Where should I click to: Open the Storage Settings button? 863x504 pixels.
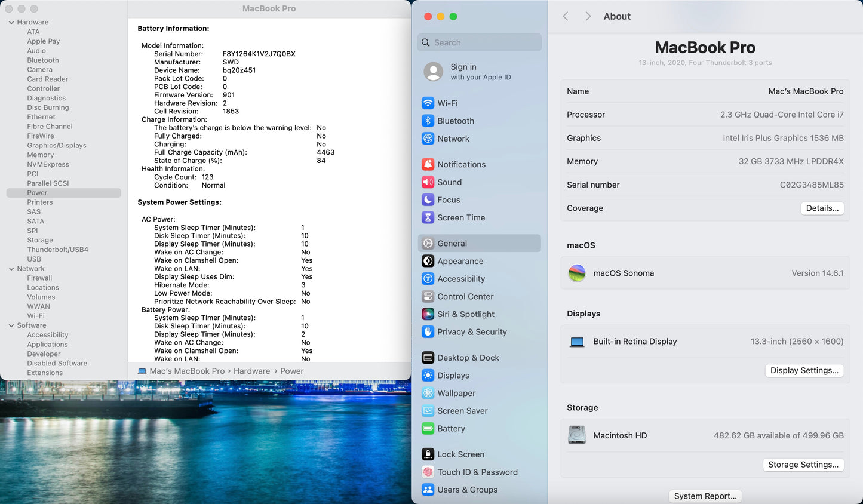point(803,465)
